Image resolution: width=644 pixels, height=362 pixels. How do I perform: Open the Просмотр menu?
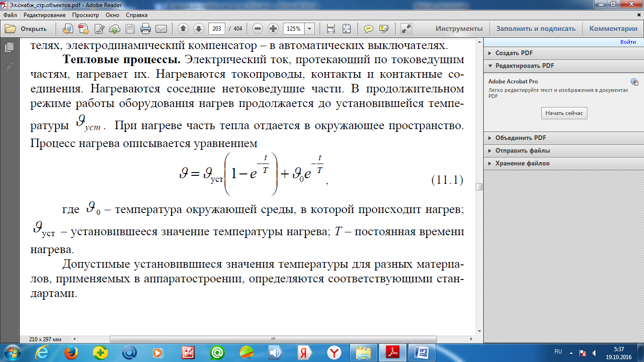(x=85, y=15)
